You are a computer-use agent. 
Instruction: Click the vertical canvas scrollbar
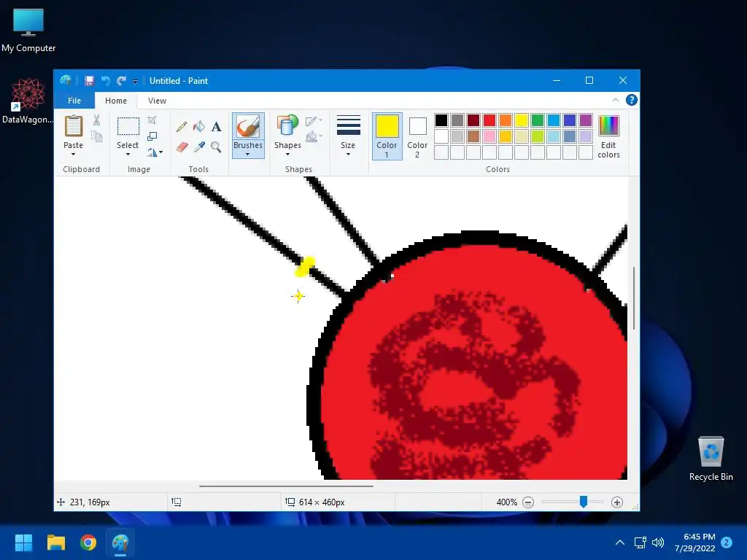pos(634,298)
